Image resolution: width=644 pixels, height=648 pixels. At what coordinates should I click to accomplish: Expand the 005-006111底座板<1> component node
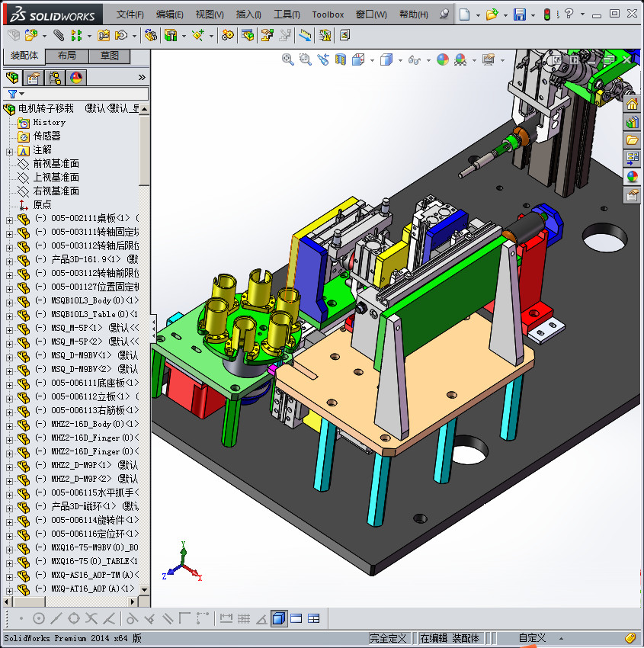pos(9,385)
